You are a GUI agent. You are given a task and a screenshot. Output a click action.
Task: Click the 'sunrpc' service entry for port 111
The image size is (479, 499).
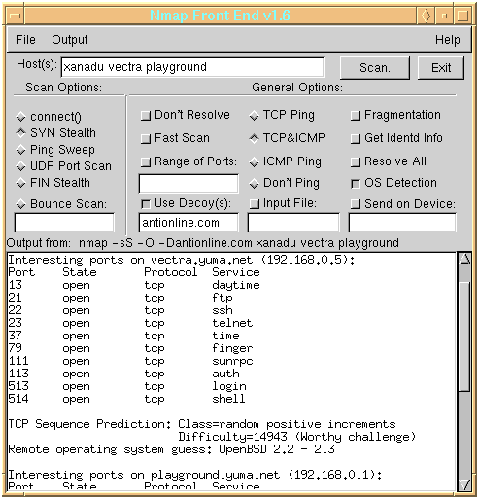tap(233, 361)
